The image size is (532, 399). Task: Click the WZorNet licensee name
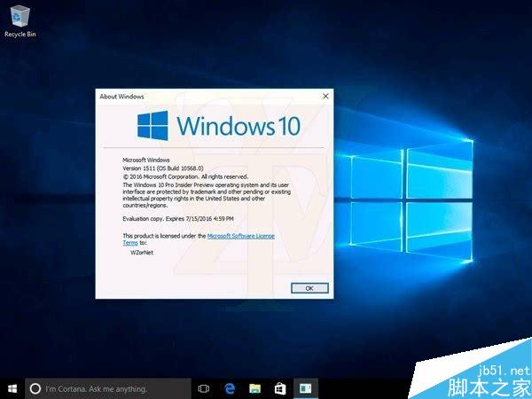tap(142, 253)
